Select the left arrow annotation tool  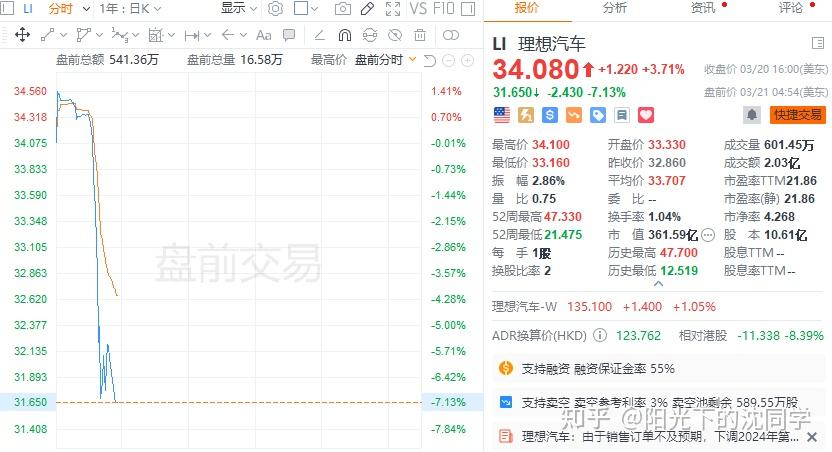pos(228,35)
